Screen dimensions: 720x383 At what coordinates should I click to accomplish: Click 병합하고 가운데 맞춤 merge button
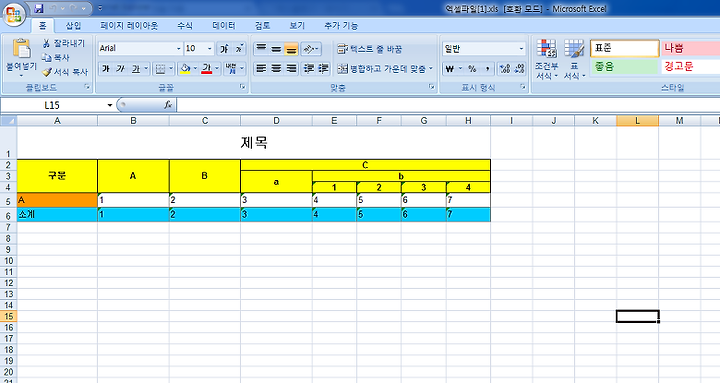coord(381,69)
